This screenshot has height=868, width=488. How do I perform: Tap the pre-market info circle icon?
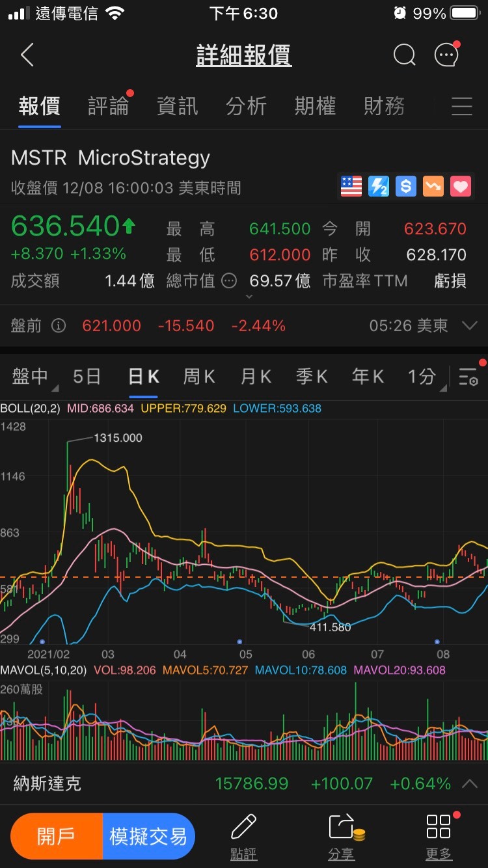59,326
